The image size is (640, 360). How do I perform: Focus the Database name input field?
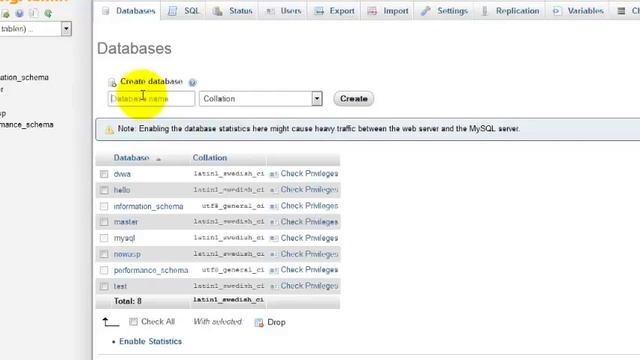[151, 99]
